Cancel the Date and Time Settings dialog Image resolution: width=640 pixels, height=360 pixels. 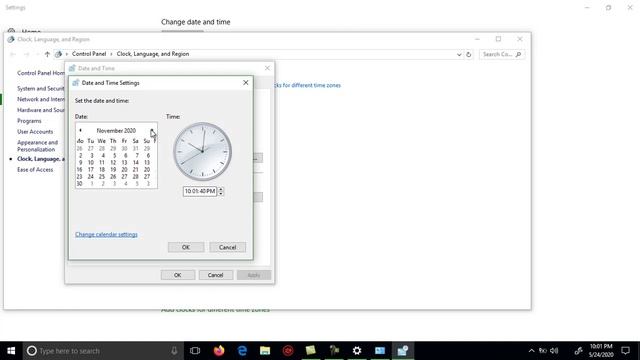tap(227, 247)
